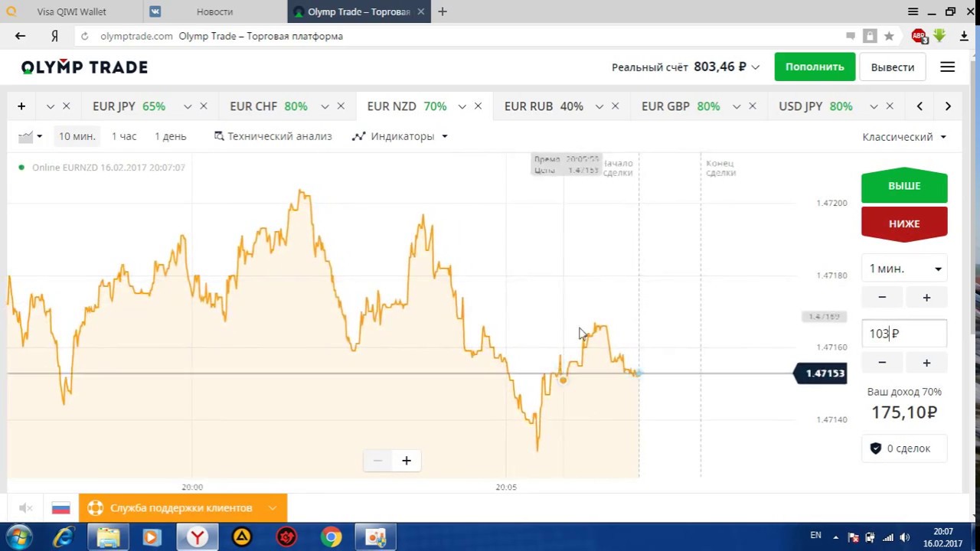Select 1 день chart timeframe
The image size is (980, 551).
coord(171,136)
